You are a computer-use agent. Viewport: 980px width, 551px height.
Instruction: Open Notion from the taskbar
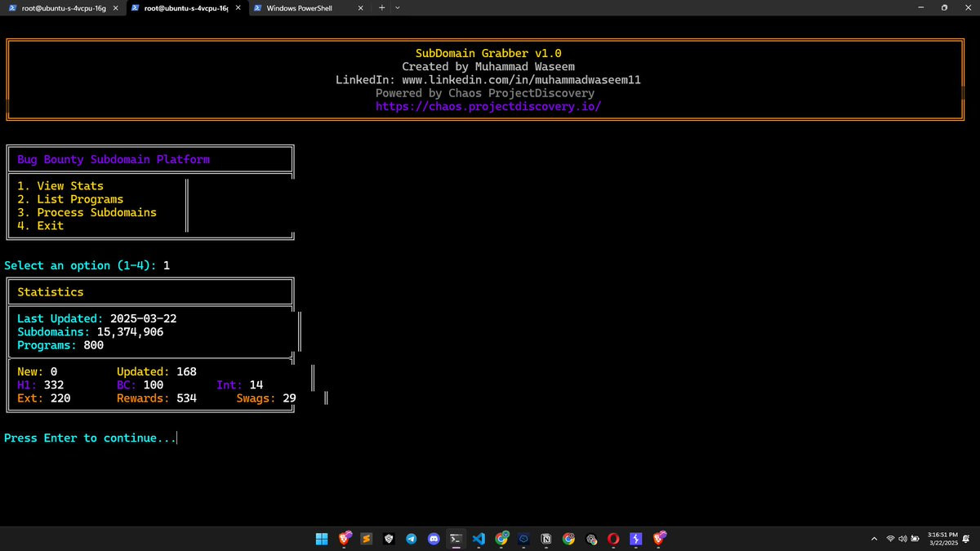546,539
